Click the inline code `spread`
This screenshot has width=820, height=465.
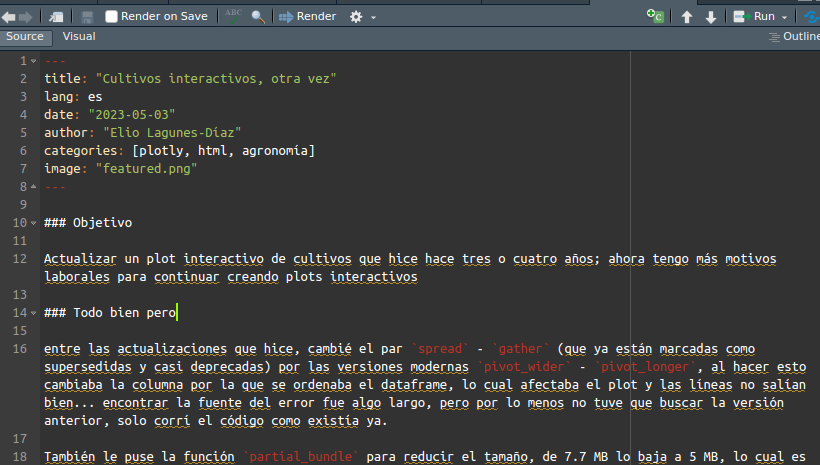click(x=440, y=349)
